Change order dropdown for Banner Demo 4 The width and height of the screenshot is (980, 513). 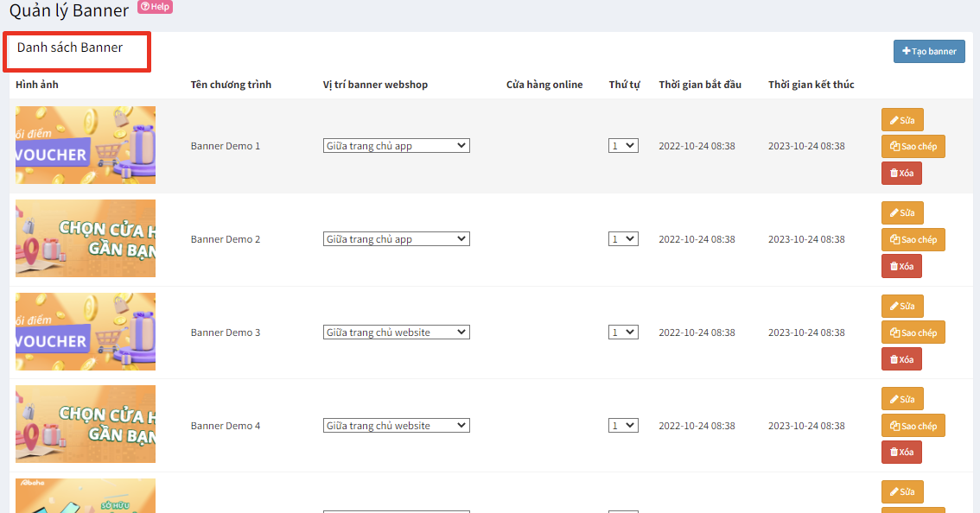coord(623,426)
